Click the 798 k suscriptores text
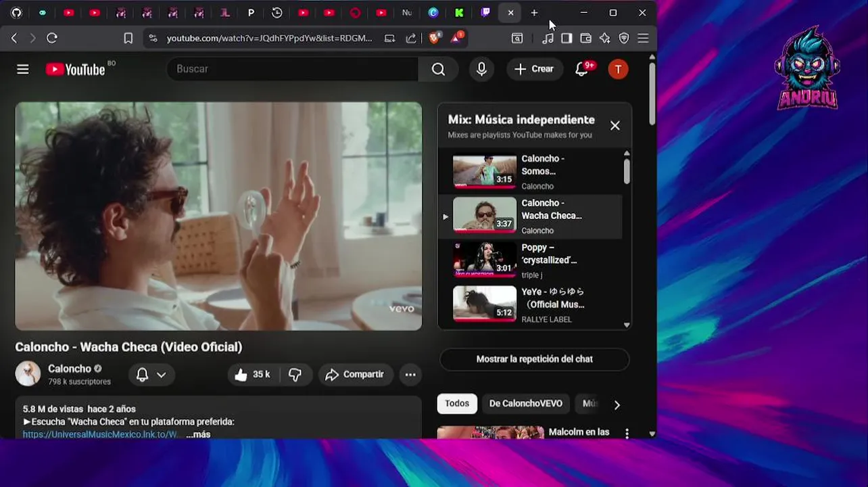This screenshot has height=487, width=868. click(x=79, y=382)
